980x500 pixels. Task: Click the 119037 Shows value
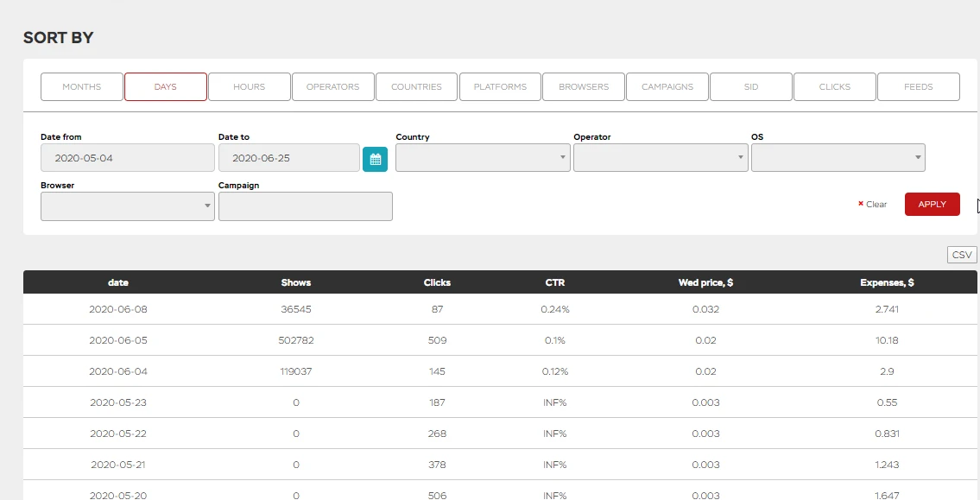click(296, 371)
